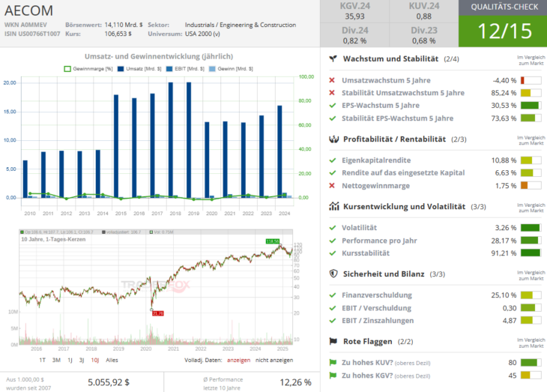Image resolution: width=547 pixels, height=392 pixels.
Task: Toggle the Umsatz [Mrd. $] legend series
Action: click(x=139, y=69)
